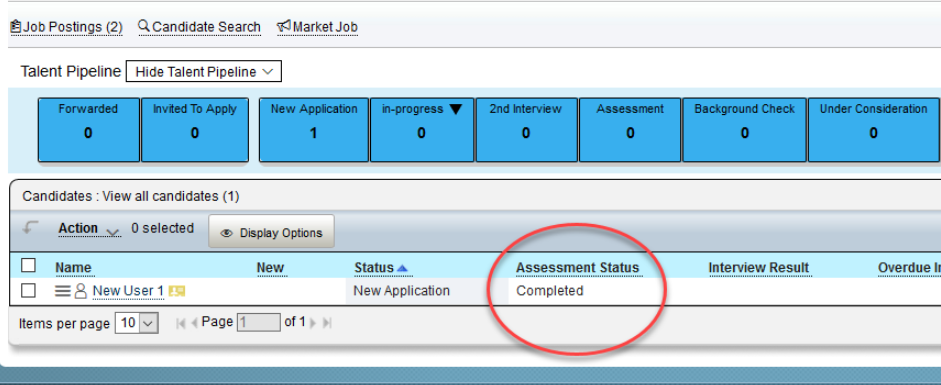This screenshot has width=941, height=385.
Task: Go to the next page arrow
Action: [314, 323]
